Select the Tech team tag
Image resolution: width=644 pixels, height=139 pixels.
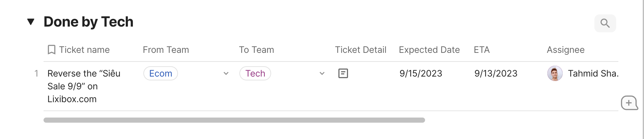pos(255,73)
